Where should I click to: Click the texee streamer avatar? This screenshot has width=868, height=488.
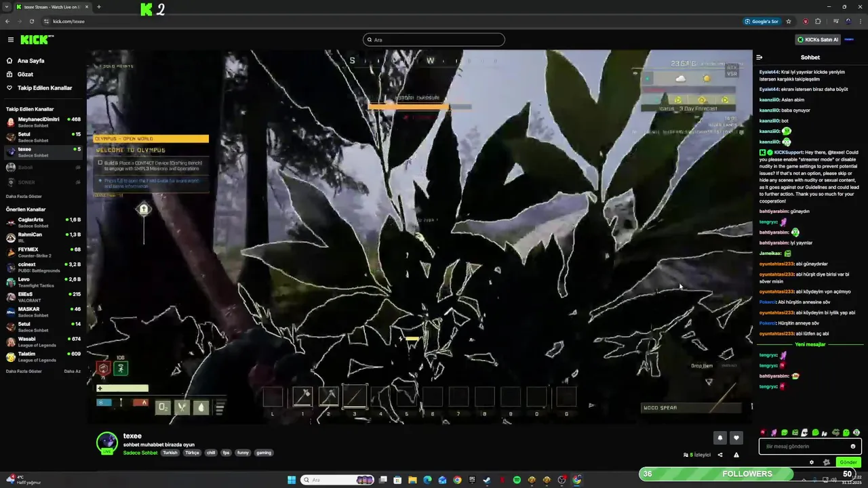pyautogui.click(x=106, y=443)
